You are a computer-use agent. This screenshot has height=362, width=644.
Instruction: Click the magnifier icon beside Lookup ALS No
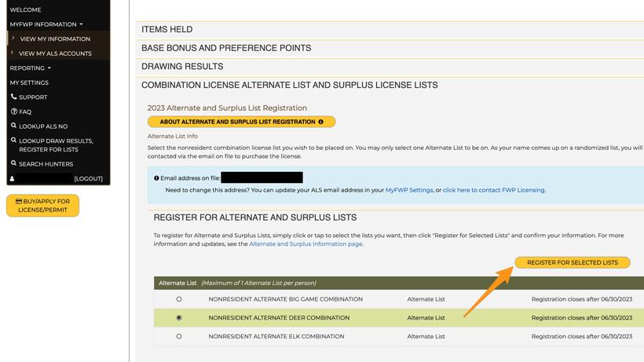coord(13,126)
